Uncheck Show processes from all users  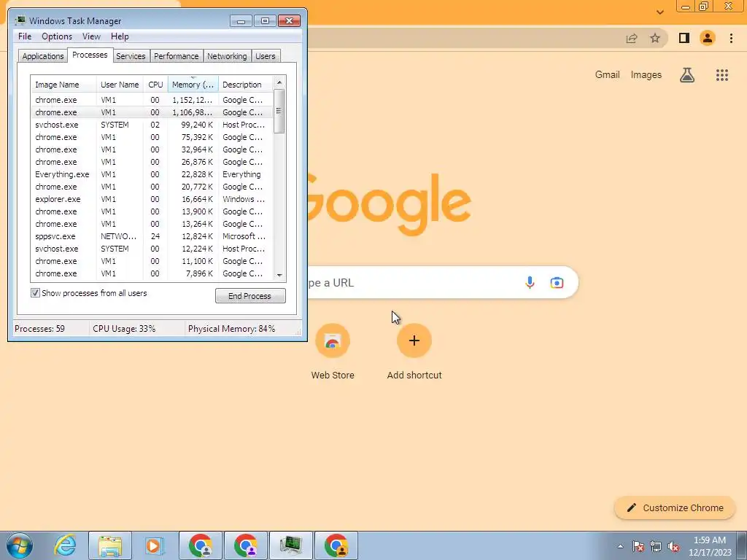[35, 293]
